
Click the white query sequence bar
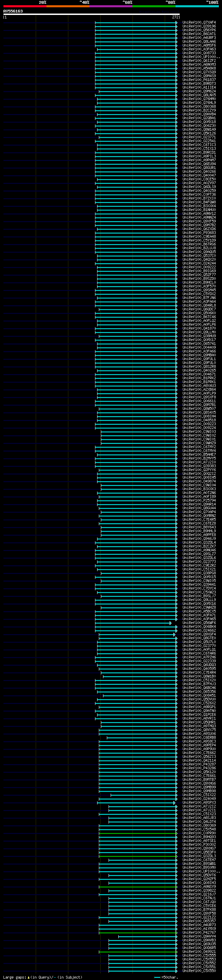(92, 14)
